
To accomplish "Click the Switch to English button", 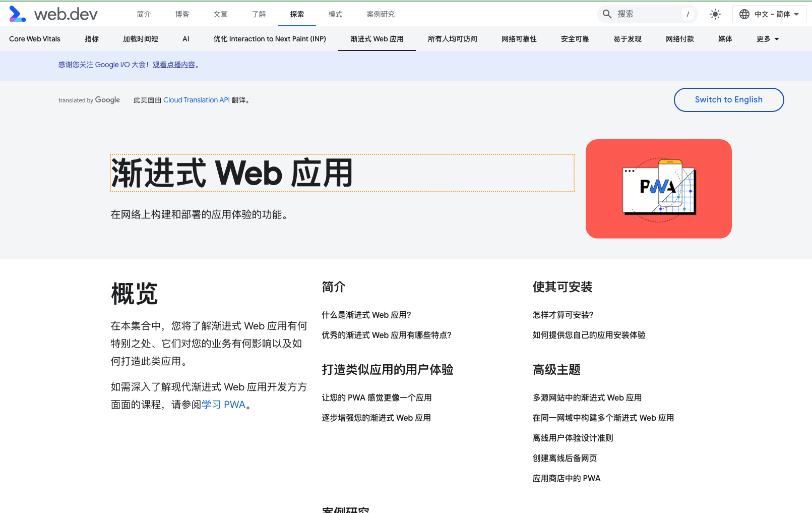I will pyautogui.click(x=729, y=100).
